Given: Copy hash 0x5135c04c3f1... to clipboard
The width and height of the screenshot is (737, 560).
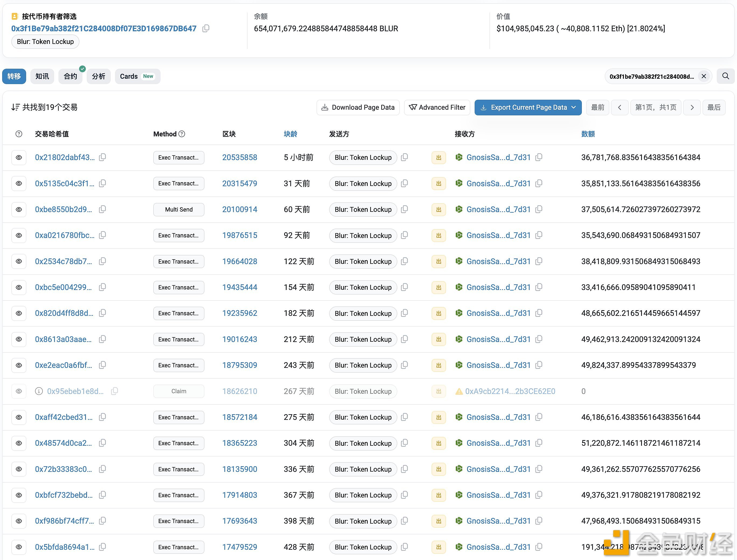Looking at the screenshot, I should tap(103, 183).
